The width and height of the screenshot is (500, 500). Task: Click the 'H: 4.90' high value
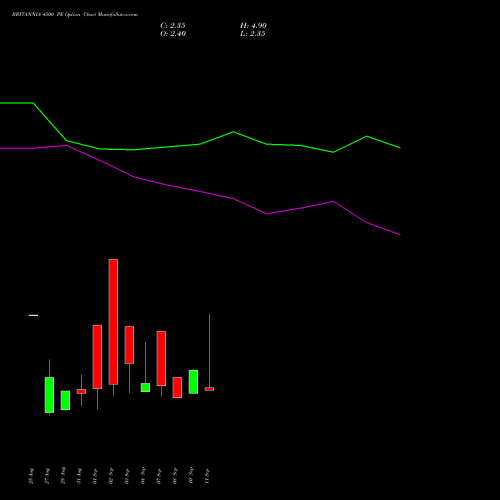[253, 26]
